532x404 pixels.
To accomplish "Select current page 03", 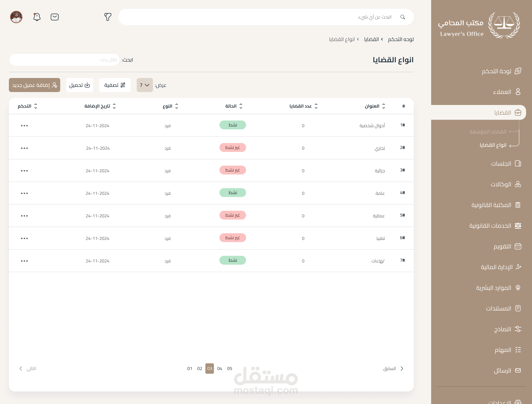I will (210, 369).
